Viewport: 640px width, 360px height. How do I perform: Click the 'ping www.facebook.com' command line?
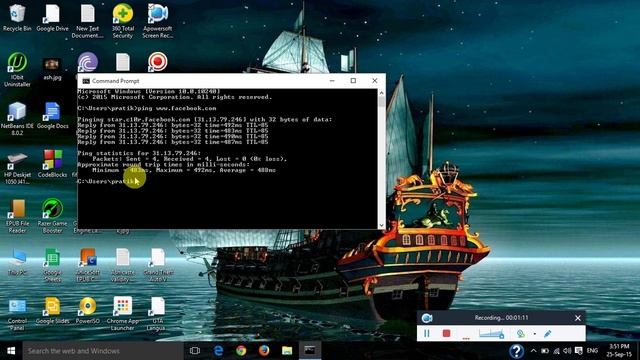[x=177, y=108]
